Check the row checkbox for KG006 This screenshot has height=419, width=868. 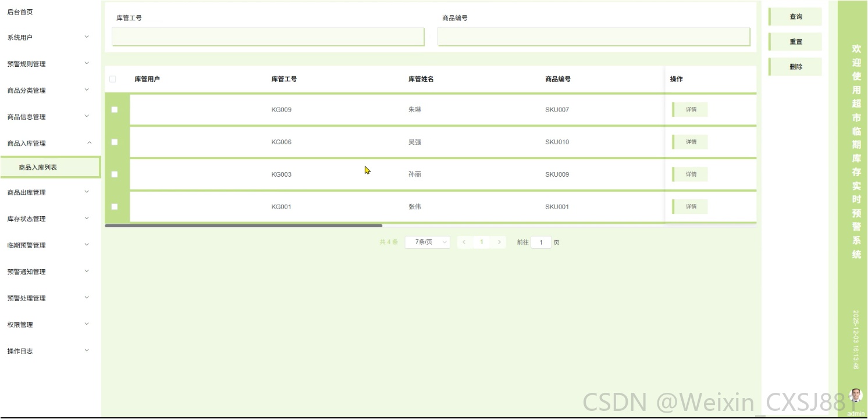[114, 142]
